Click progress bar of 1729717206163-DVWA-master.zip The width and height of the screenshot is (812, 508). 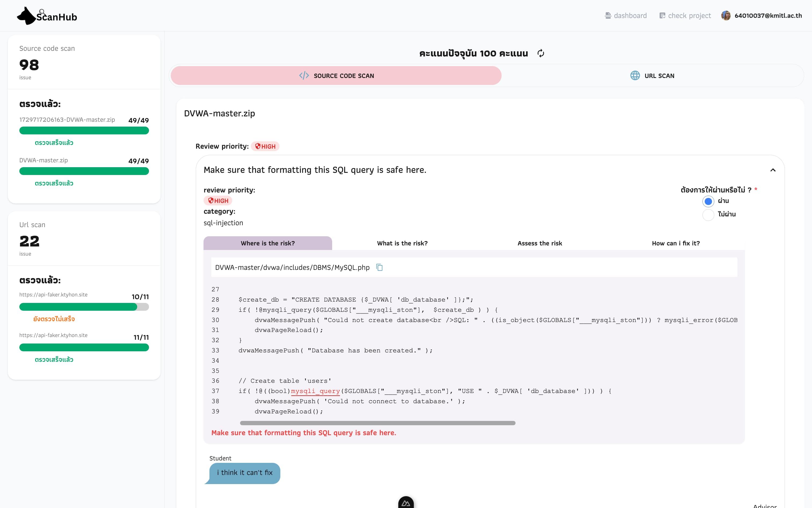[84, 131]
